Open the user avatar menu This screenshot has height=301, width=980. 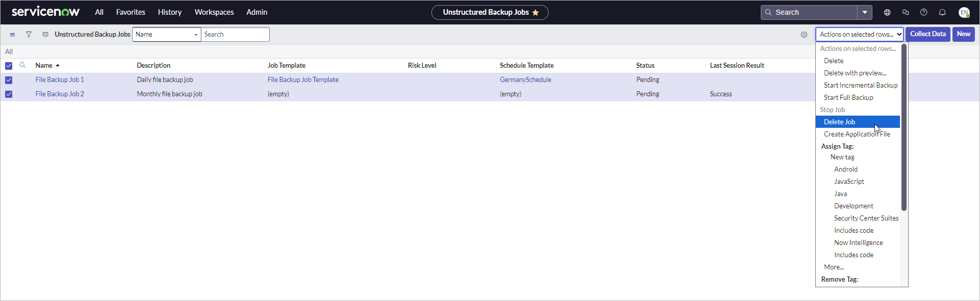(964, 12)
